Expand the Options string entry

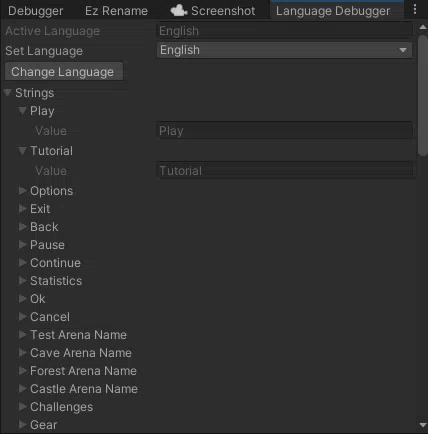coord(22,191)
